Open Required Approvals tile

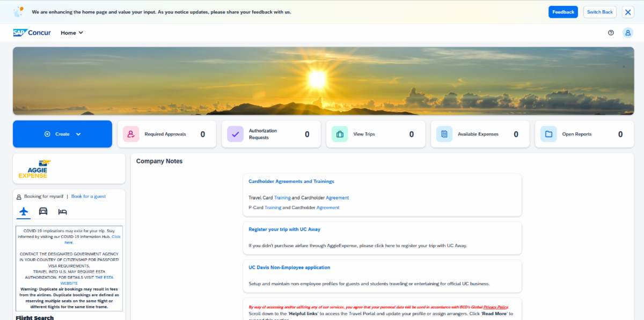click(x=166, y=134)
